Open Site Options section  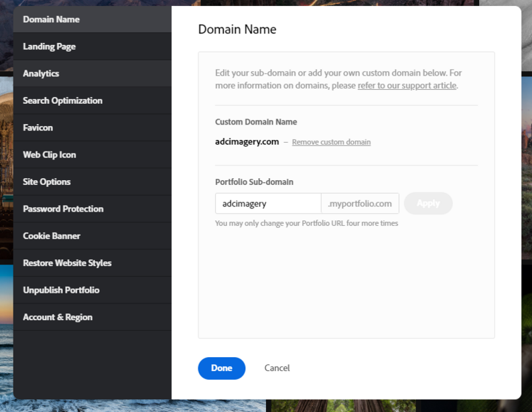click(x=92, y=182)
